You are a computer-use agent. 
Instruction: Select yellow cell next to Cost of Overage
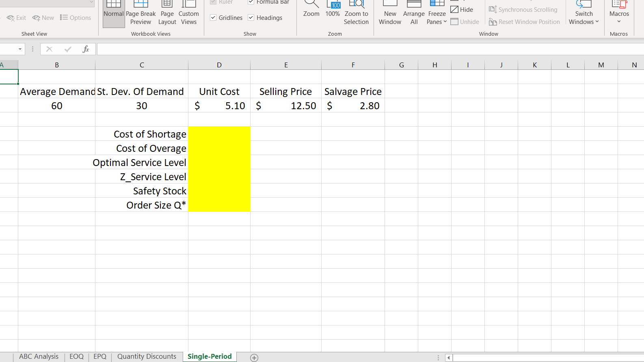[x=219, y=148]
